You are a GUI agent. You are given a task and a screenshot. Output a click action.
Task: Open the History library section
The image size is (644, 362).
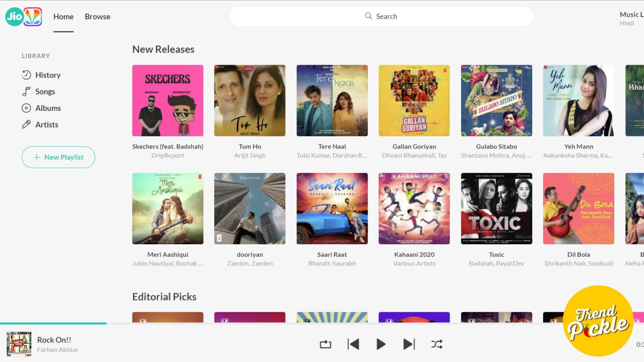click(41, 75)
